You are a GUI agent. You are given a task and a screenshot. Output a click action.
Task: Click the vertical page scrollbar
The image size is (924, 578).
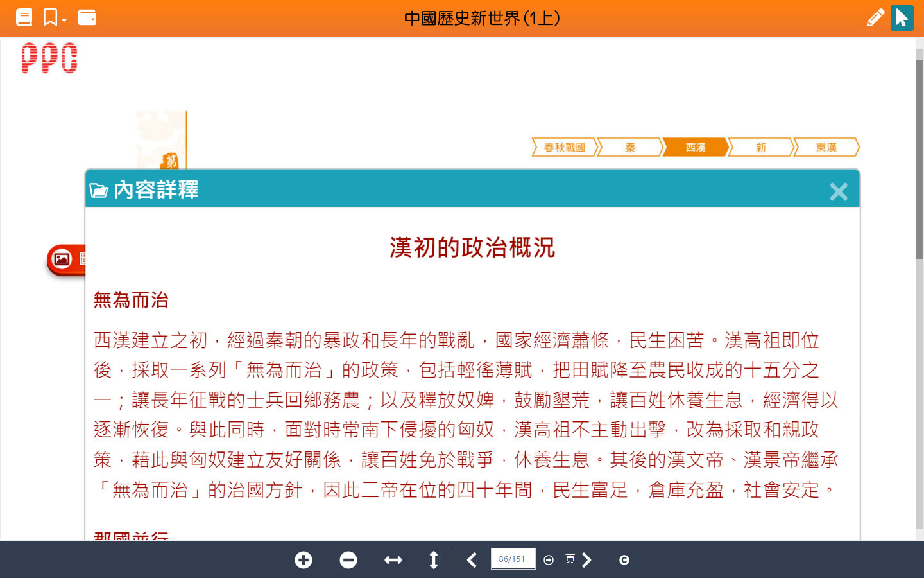click(x=919, y=161)
